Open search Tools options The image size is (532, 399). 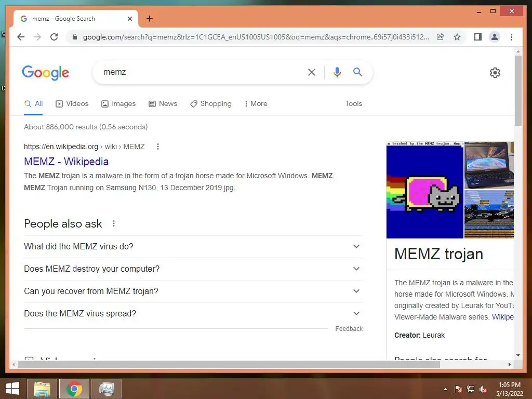tap(353, 104)
